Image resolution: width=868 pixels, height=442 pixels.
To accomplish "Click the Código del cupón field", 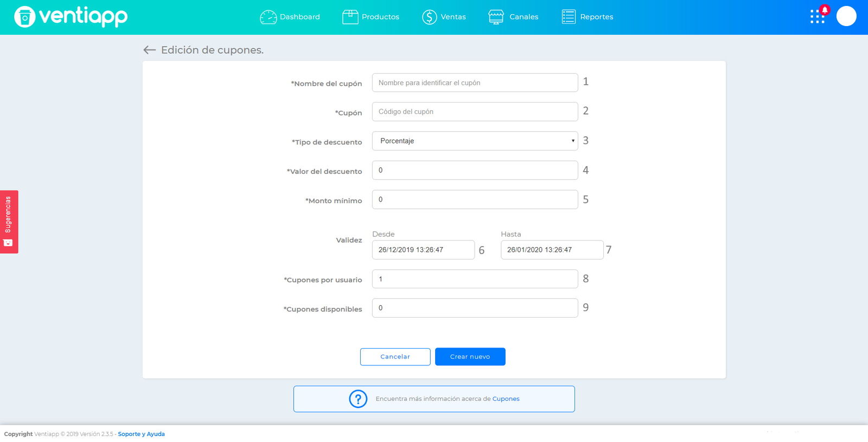I will pyautogui.click(x=475, y=112).
